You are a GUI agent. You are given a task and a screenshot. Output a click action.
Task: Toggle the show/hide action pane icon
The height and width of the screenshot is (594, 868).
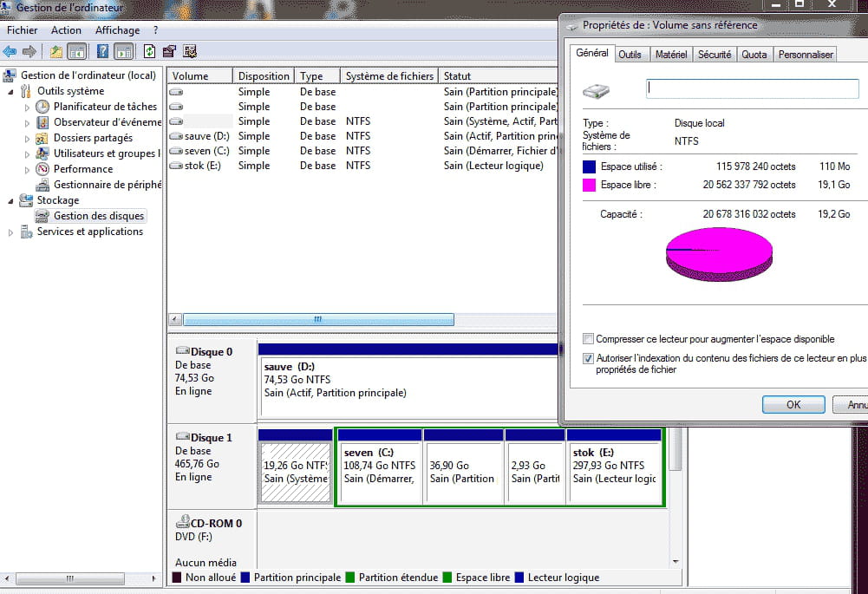point(123,52)
